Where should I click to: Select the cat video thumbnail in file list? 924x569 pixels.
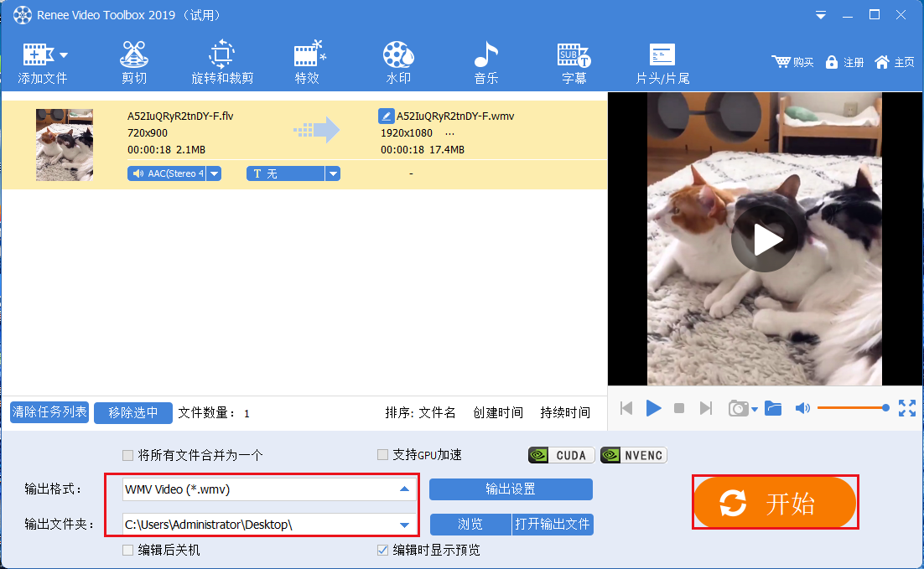click(65, 144)
